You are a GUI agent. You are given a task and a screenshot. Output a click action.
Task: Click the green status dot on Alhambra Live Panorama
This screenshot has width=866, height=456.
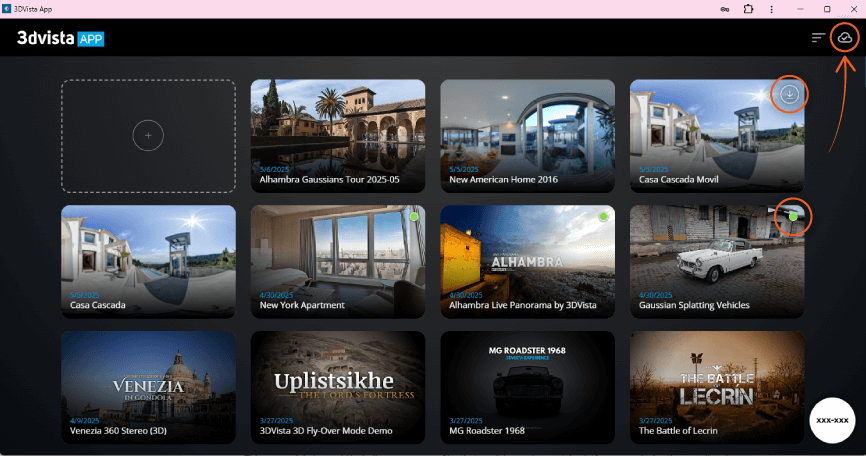coord(603,217)
